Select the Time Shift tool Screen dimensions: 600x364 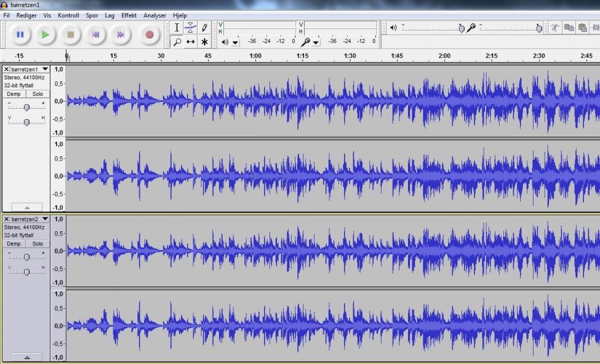point(191,42)
